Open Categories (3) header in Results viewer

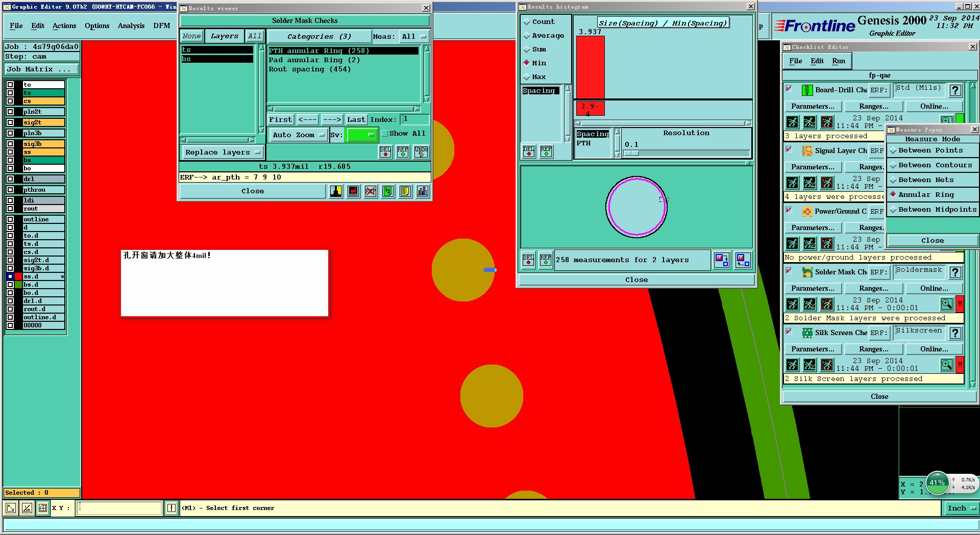tap(319, 37)
